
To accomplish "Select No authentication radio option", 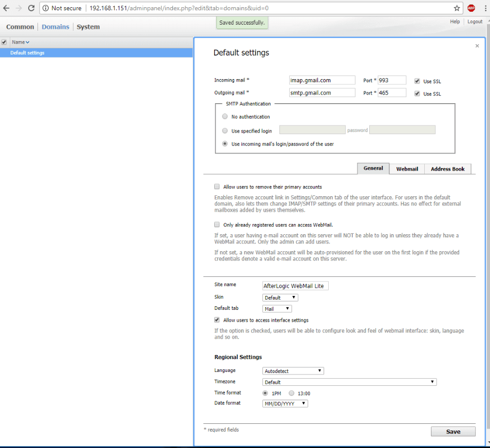I will [x=224, y=116].
